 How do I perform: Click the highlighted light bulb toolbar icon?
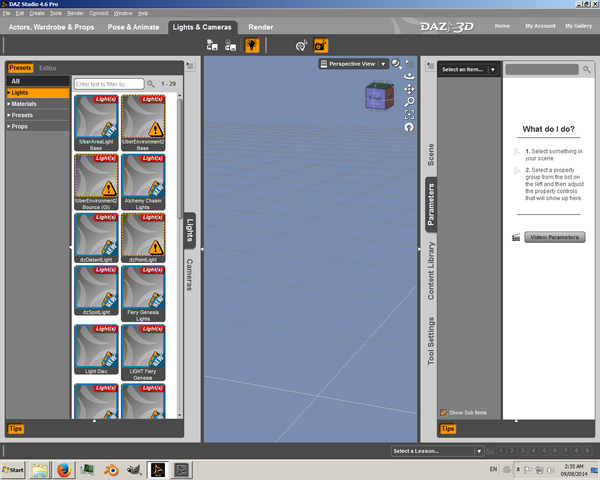[252, 46]
